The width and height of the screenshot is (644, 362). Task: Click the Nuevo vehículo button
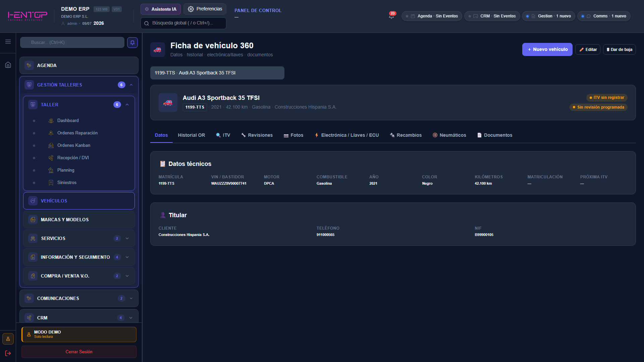[x=547, y=50]
